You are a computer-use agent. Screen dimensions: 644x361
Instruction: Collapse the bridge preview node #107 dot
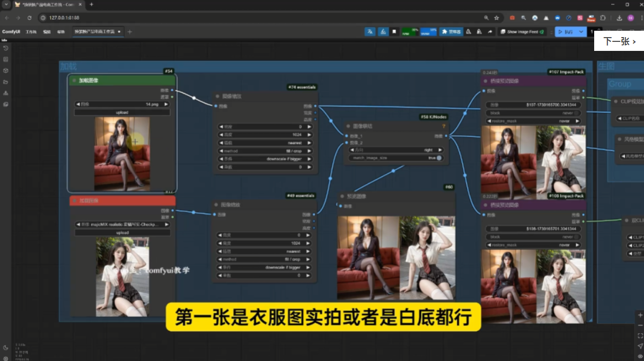pos(484,81)
